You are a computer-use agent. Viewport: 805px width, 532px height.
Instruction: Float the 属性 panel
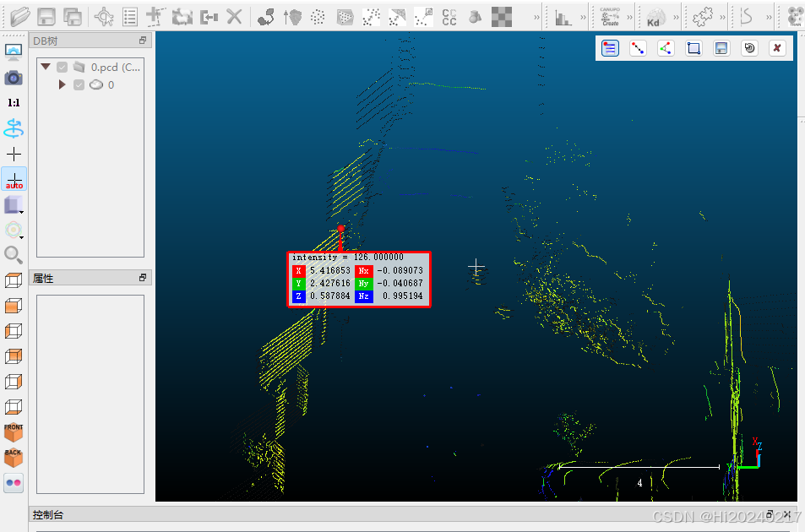(x=143, y=278)
